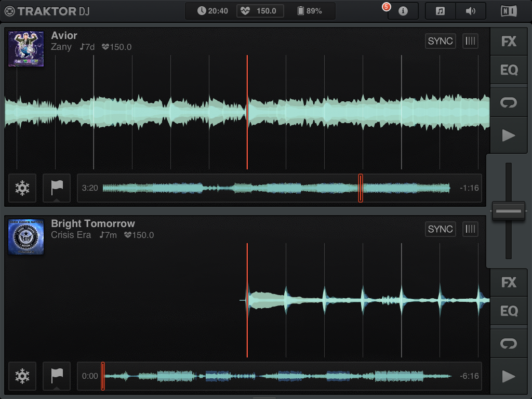Image resolution: width=532 pixels, height=399 pixels.
Task: Enable SYNC on the Avior deck
Action: pos(440,41)
